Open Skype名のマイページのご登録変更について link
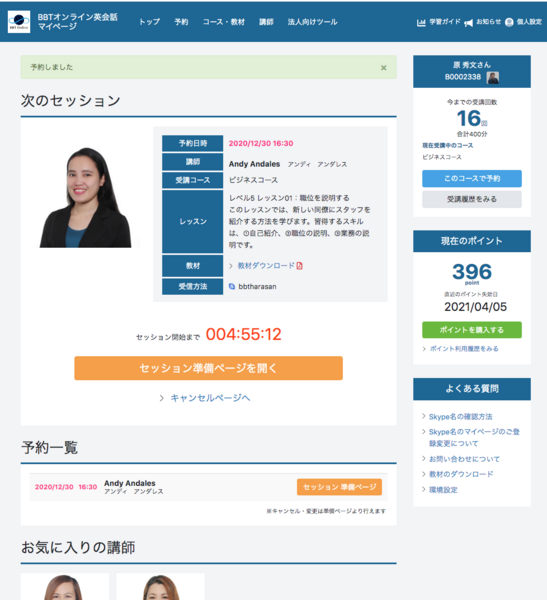Image resolution: width=547 pixels, height=600 pixels. pos(474,438)
